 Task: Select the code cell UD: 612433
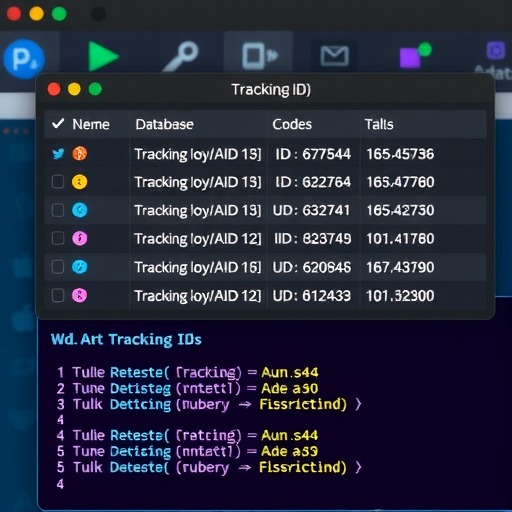[x=312, y=295]
